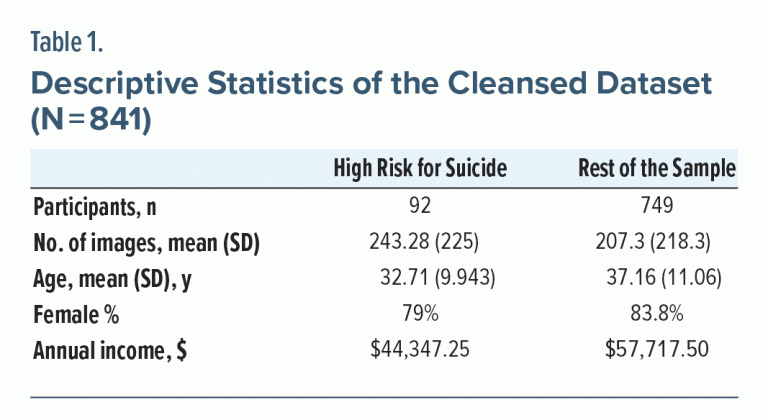Image resolution: width=768 pixels, height=420 pixels.
Task: Click the $44,347.25 income value
Action: [420, 351]
